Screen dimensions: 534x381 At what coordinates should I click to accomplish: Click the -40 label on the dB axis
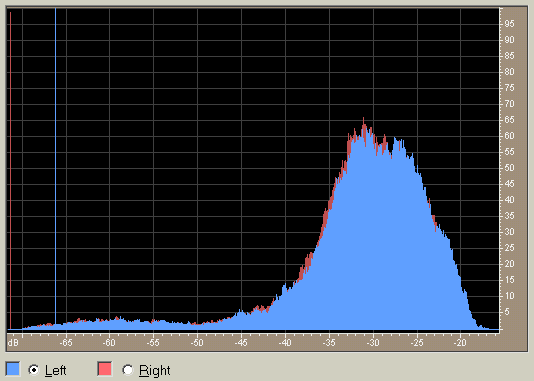tap(285, 343)
